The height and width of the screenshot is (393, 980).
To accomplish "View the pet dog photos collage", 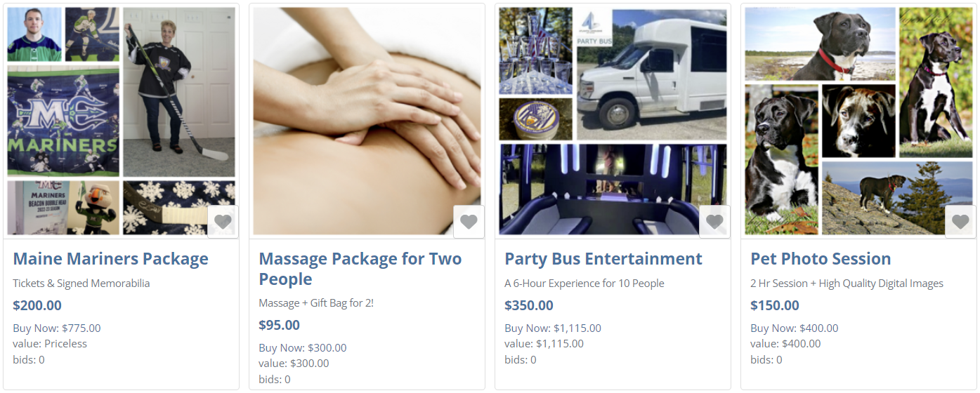I will pos(859,121).
